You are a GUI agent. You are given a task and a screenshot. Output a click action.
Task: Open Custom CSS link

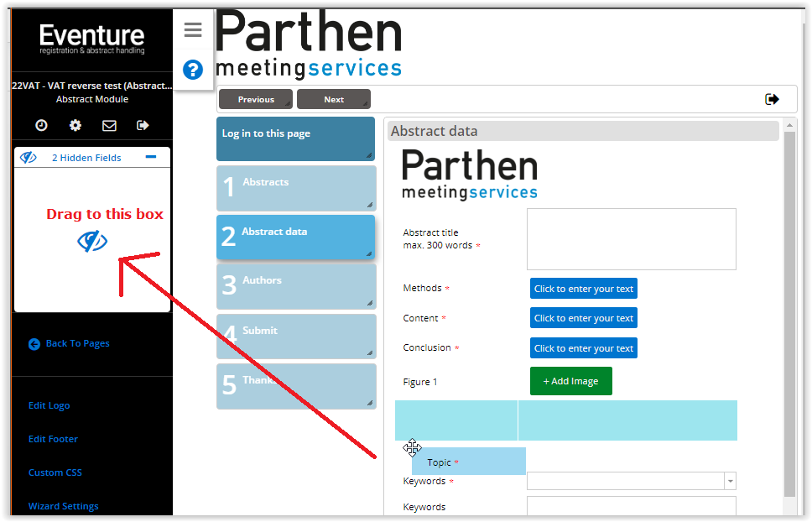(55, 472)
